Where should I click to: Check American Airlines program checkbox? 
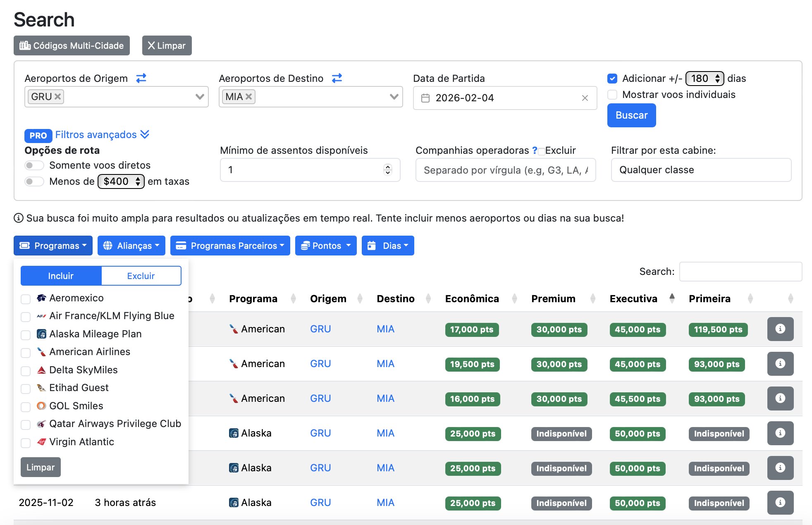(26, 353)
